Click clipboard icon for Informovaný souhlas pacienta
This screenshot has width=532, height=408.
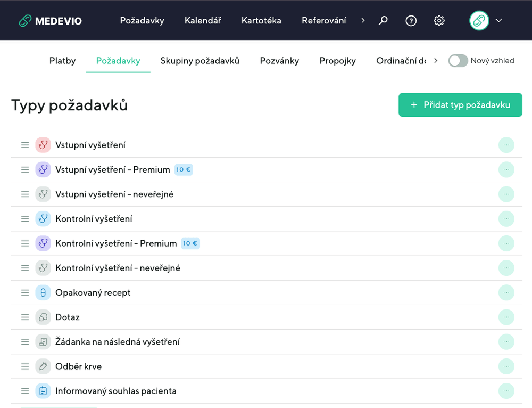(43, 391)
